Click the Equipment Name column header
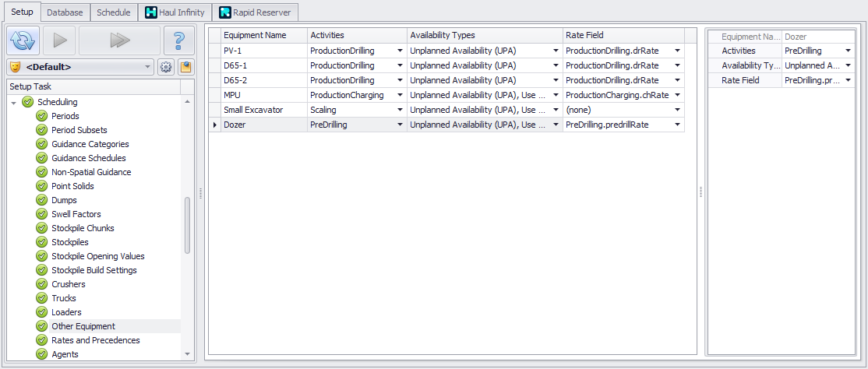The height and width of the screenshot is (369, 868). click(263, 35)
